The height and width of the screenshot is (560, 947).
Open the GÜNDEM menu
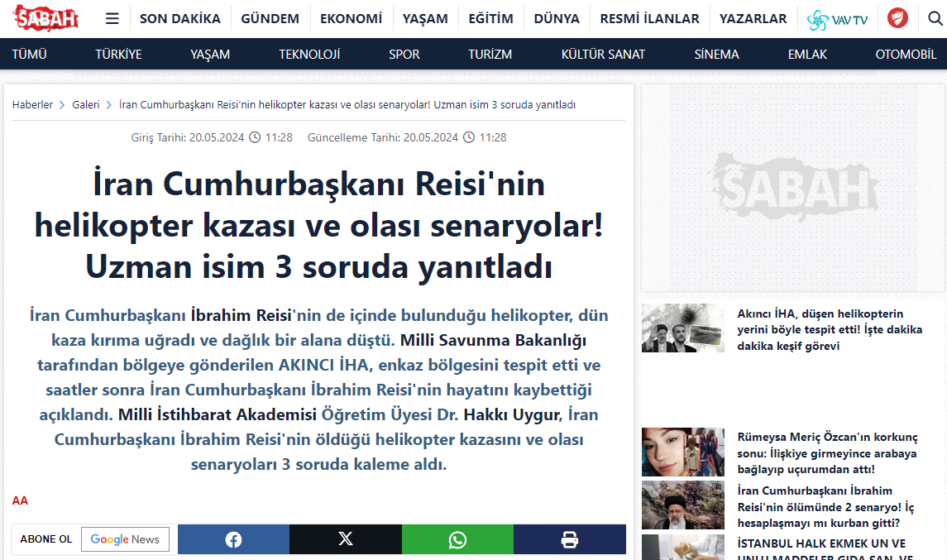270,17
